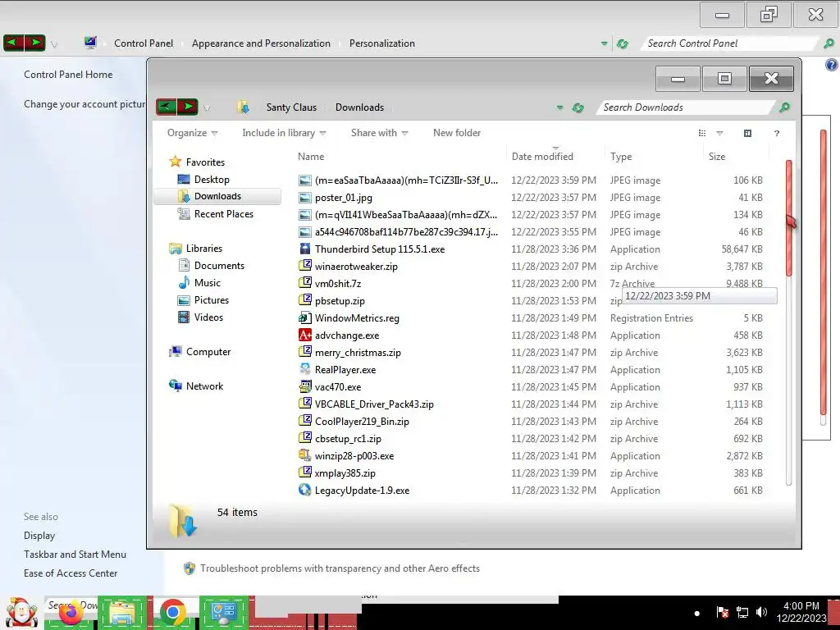Go back in Downloads explorer window
This screenshot has width=840, height=630.
point(166,107)
